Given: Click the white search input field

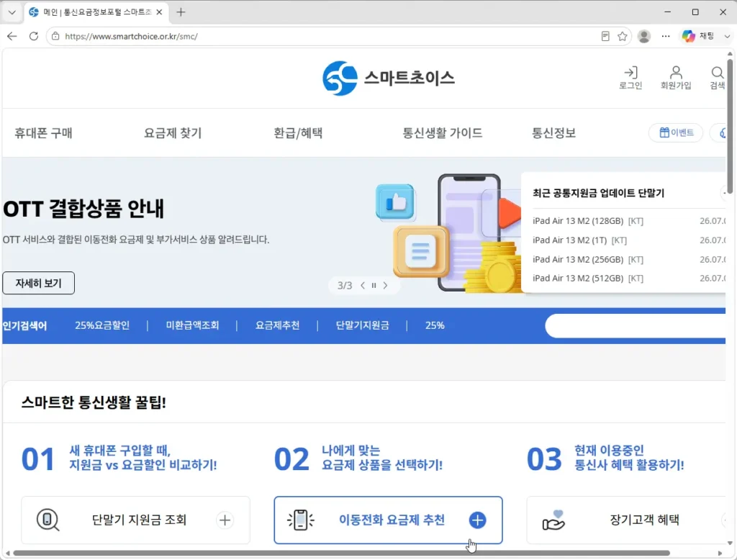Looking at the screenshot, I should [x=635, y=326].
